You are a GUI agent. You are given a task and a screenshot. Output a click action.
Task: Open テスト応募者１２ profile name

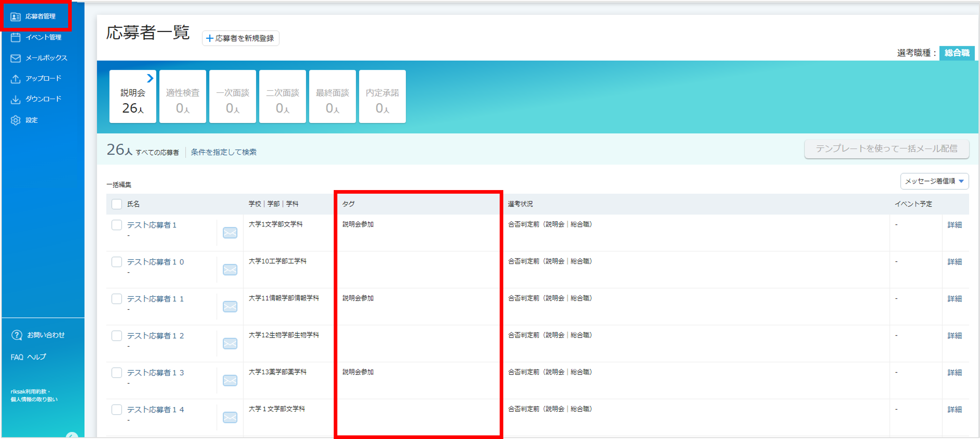coord(156,336)
